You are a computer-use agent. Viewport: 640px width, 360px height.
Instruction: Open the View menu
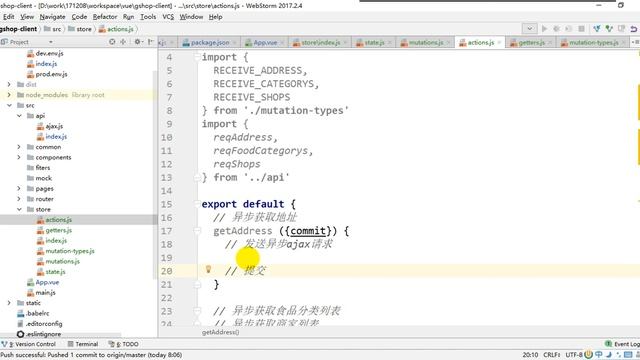pyautogui.click(x=27, y=17)
